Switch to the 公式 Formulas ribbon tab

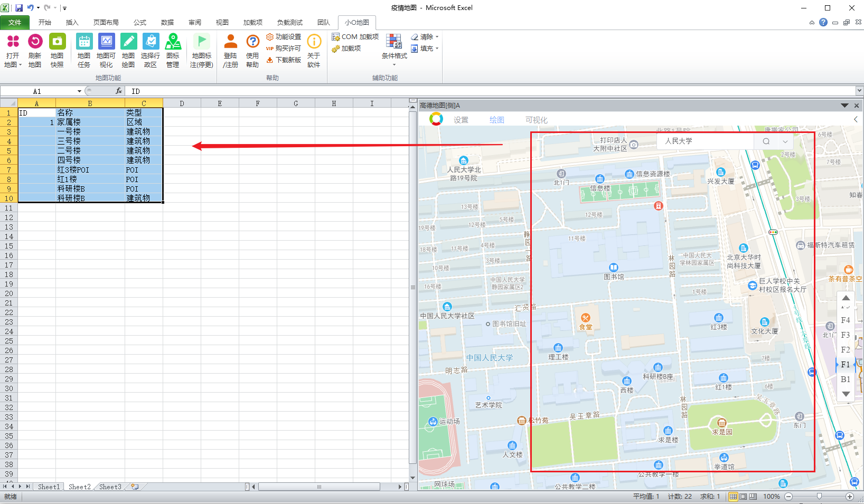pyautogui.click(x=140, y=22)
